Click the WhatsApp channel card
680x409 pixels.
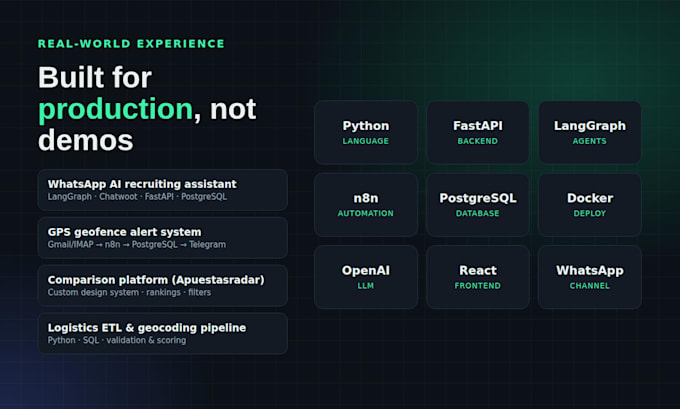coord(590,277)
